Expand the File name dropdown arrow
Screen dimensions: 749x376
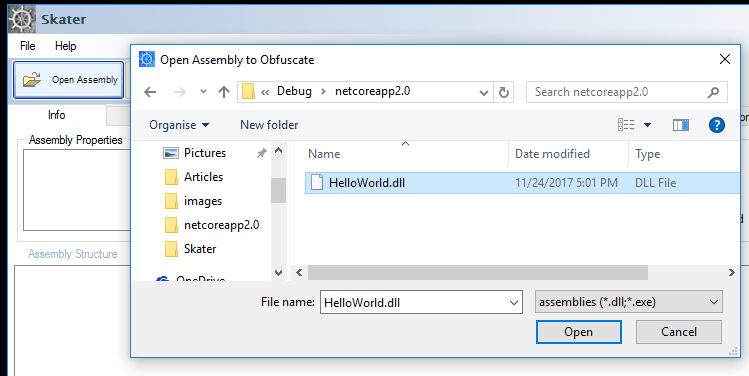click(x=514, y=302)
